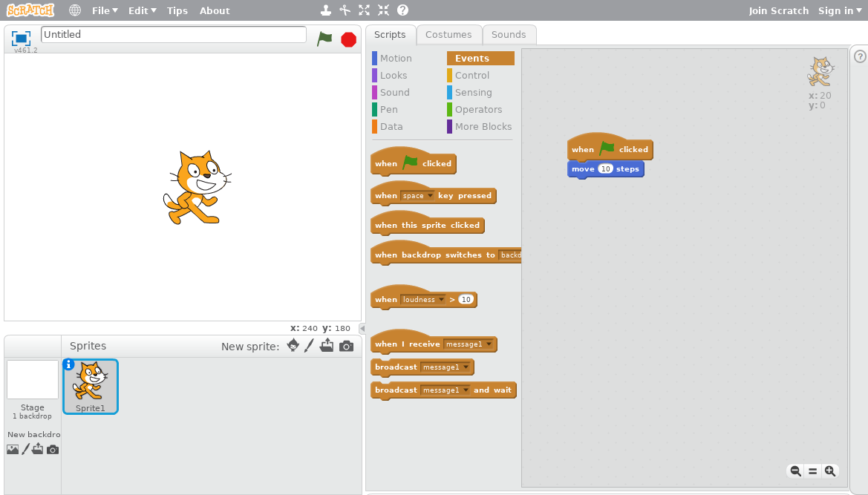Select the Operators block category
The width and height of the screenshot is (868, 495).
[x=478, y=110]
